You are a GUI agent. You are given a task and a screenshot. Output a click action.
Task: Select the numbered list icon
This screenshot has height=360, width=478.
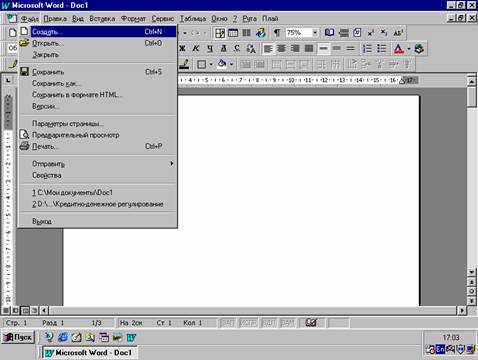pos(367,49)
